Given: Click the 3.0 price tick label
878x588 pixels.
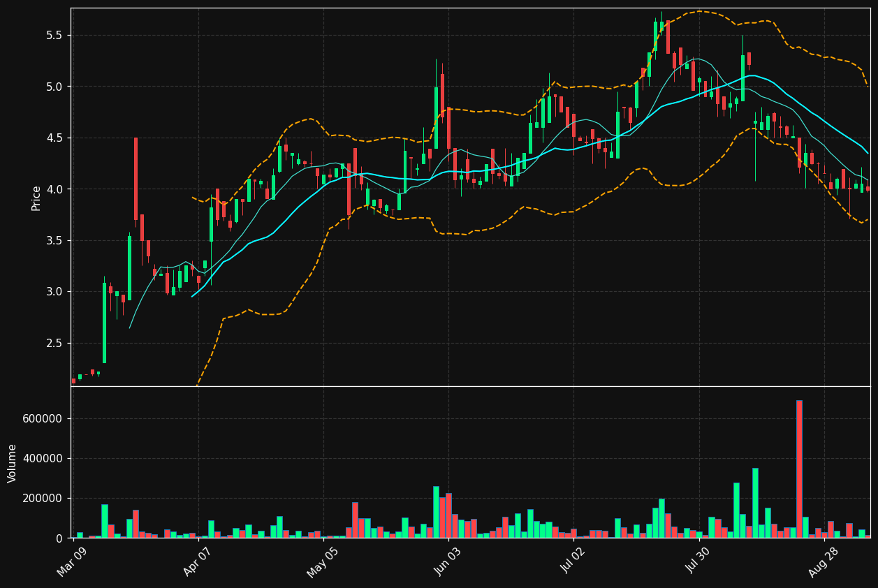Looking at the screenshot, I should pos(55,291).
